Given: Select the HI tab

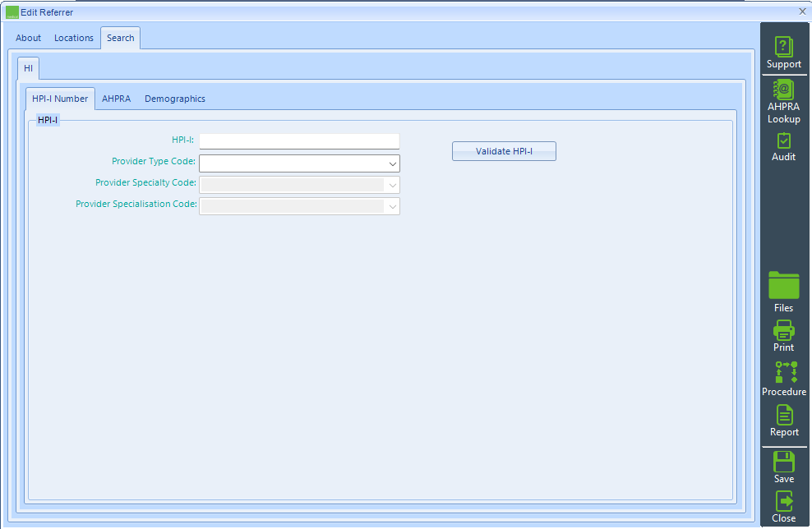Looking at the screenshot, I should (x=28, y=68).
